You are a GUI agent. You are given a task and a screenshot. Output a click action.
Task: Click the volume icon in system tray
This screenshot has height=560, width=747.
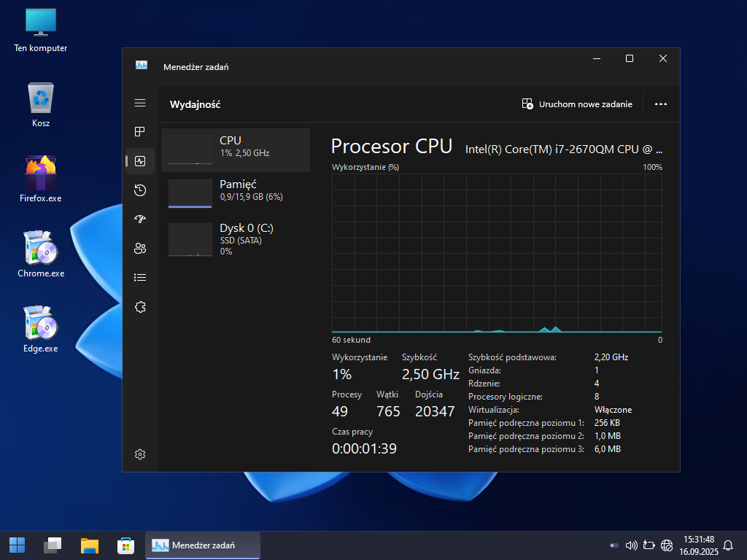[x=632, y=545]
